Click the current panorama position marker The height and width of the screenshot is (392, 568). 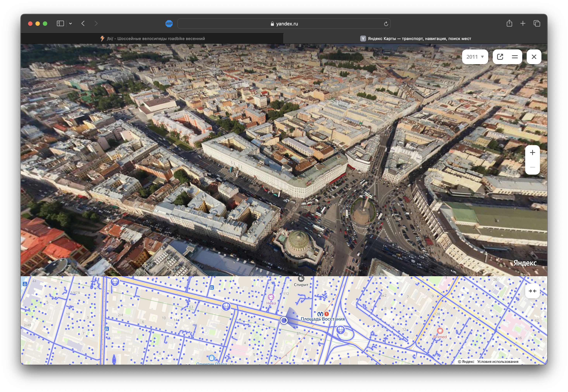[x=284, y=320]
